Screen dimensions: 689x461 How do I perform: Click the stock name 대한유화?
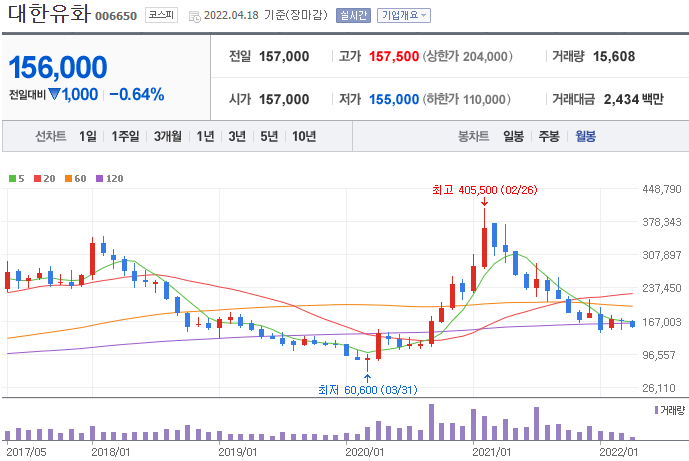[49, 13]
